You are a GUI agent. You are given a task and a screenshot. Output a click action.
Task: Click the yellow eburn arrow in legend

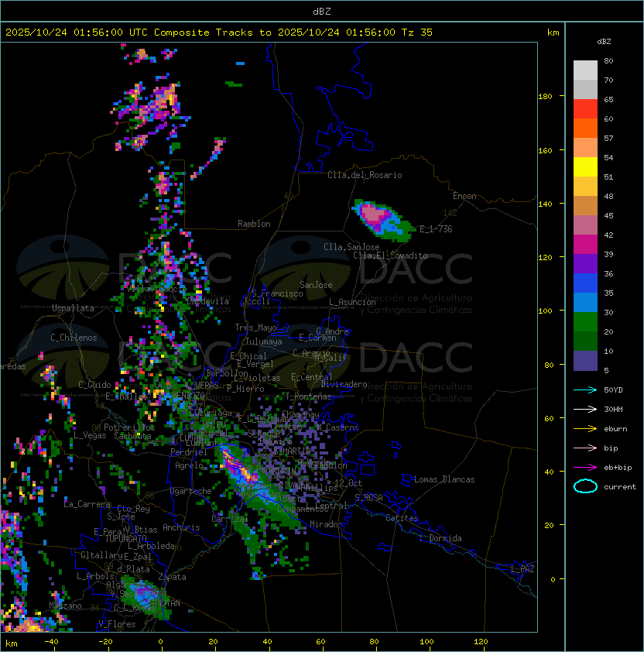click(x=585, y=429)
